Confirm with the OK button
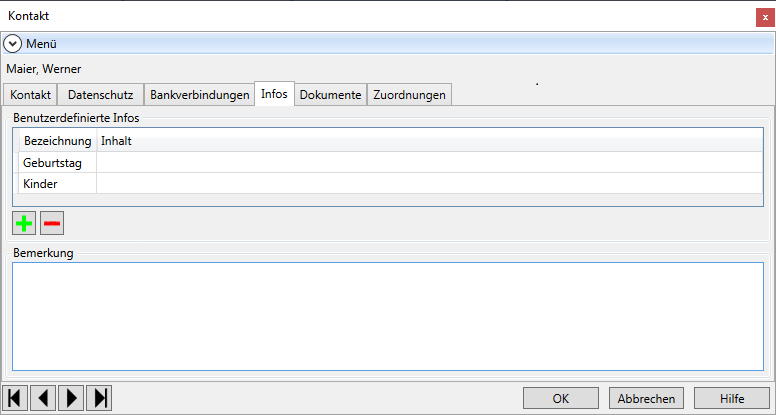776x415 pixels. (x=561, y=398)
